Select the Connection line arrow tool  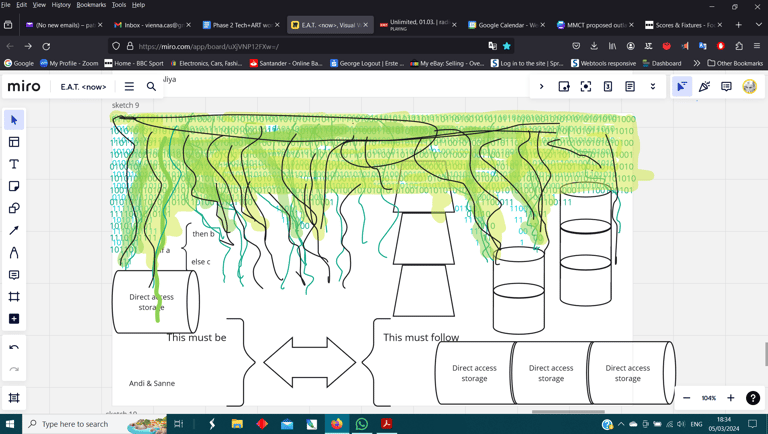pyautogui.click(x=14, y=230)
